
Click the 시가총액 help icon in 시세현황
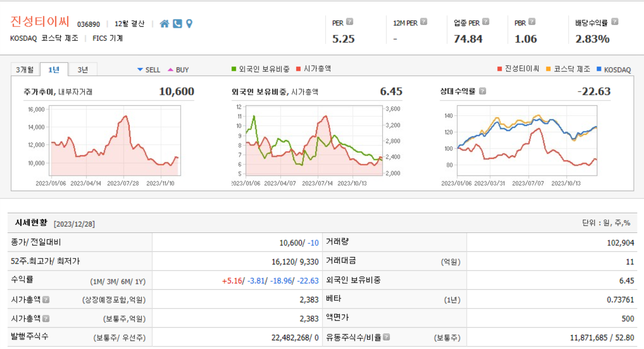coord(45,299)
